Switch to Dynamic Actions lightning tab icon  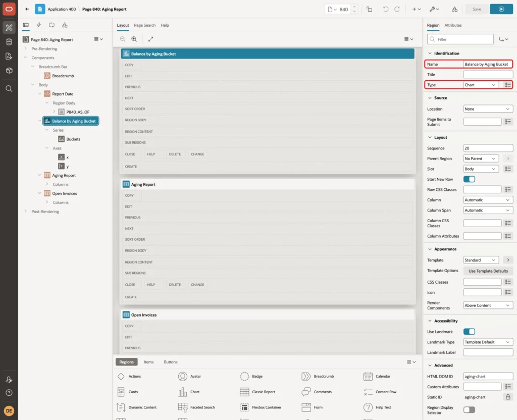click(38, 25)
